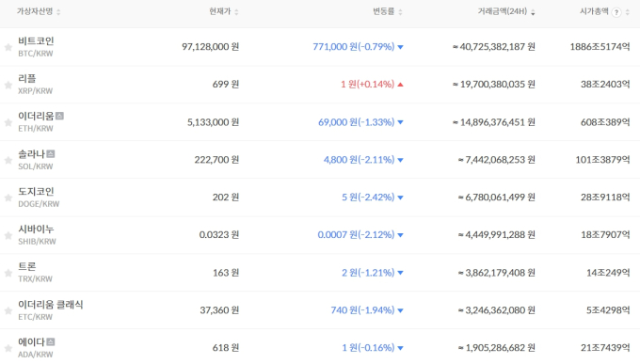
Task: Open the 리플 asset name
Action: point(27,78)
